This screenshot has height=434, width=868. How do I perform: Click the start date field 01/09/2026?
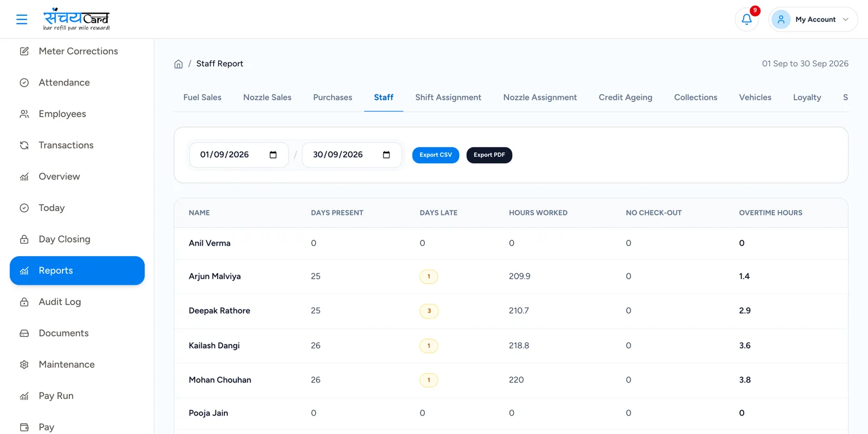click(239, 155)
